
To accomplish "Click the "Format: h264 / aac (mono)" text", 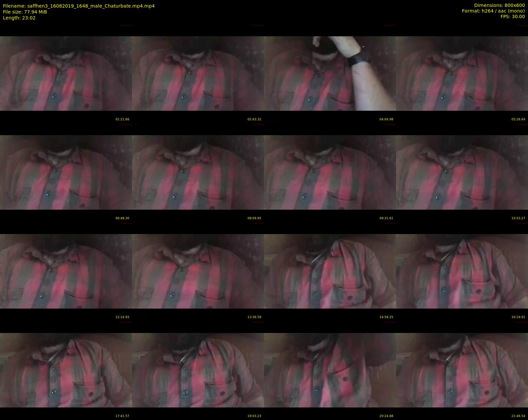I will 493,11.
